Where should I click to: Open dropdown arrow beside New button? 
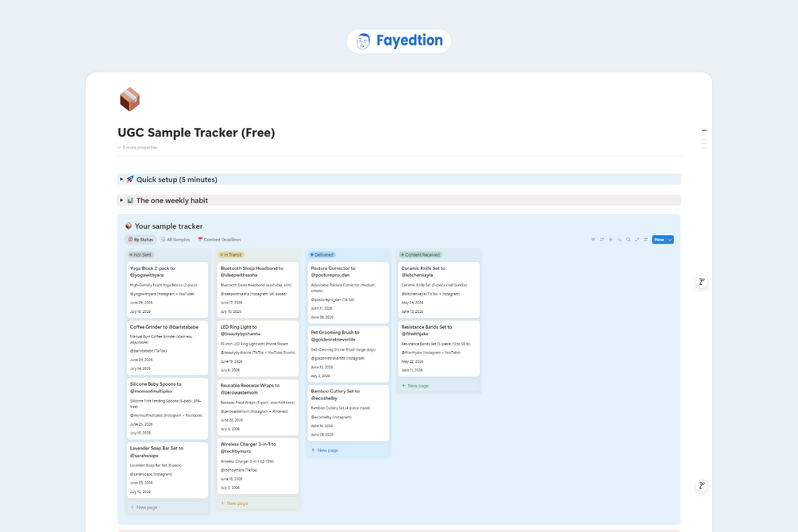pyautogui.click(x=670, y=239)
